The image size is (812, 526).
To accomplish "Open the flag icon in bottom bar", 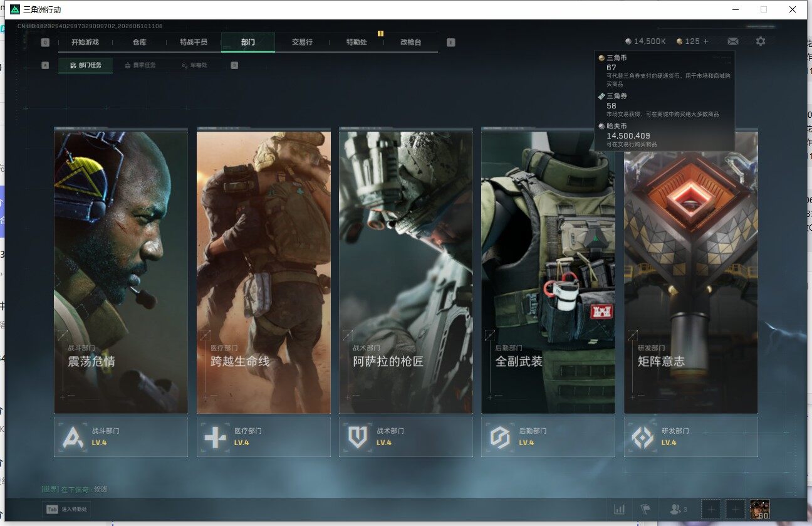I will 645,509.
